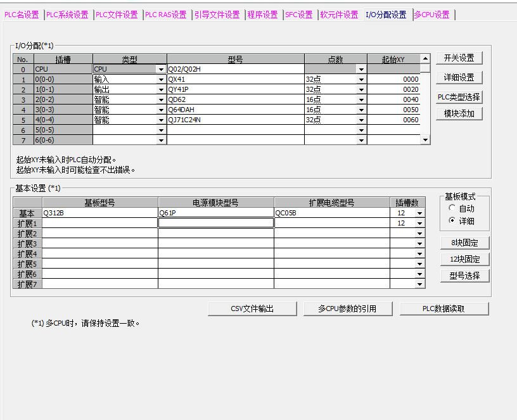Open type dropdown for QJ71C24N row
The height and width of the screenshot is (420, 517).
(161, 120)
